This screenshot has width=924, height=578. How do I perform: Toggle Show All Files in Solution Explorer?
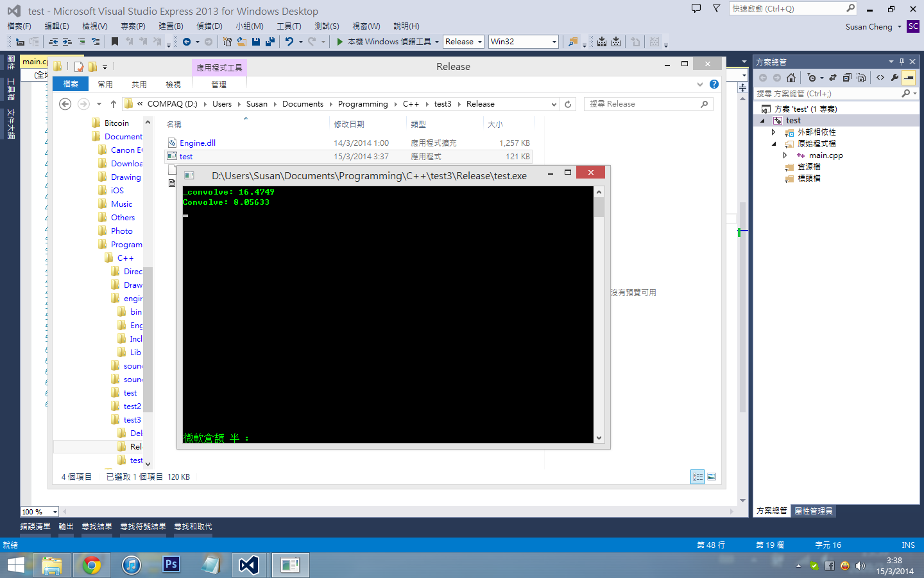pyautogui.click(x=862, y=78)
